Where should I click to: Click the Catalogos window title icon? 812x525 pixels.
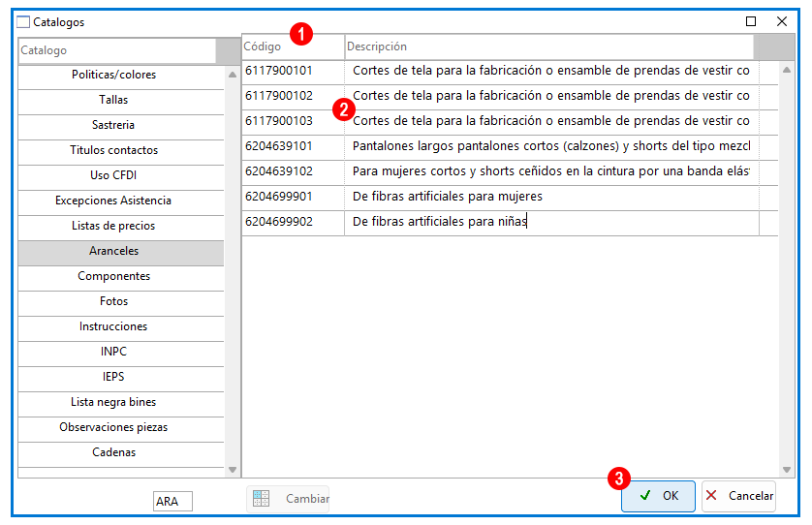(23, 21)
